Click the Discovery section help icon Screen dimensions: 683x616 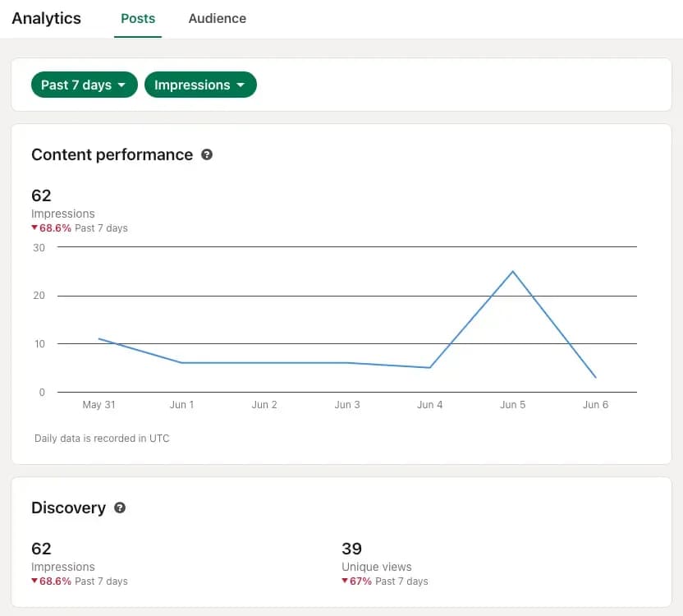click(x=120, y=508)
